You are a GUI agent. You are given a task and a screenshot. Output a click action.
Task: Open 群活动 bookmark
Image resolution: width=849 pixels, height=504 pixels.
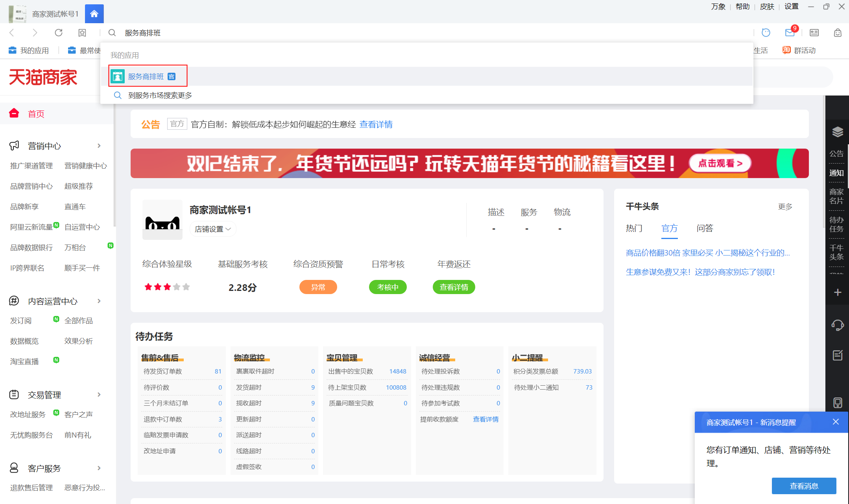tap(799, 50)
